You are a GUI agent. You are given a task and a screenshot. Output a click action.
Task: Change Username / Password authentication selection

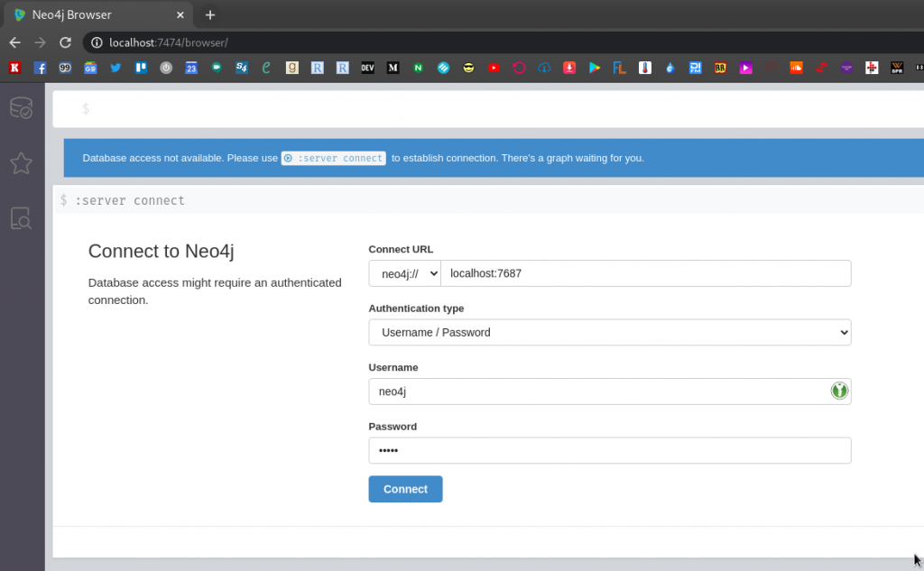(609, 332)
